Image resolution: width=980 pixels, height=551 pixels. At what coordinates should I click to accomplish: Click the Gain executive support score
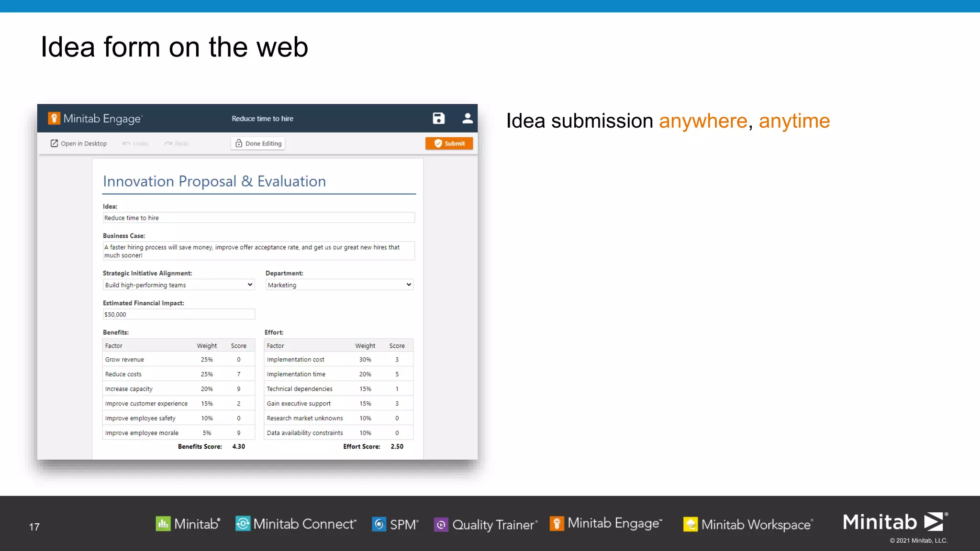[397, 404]
